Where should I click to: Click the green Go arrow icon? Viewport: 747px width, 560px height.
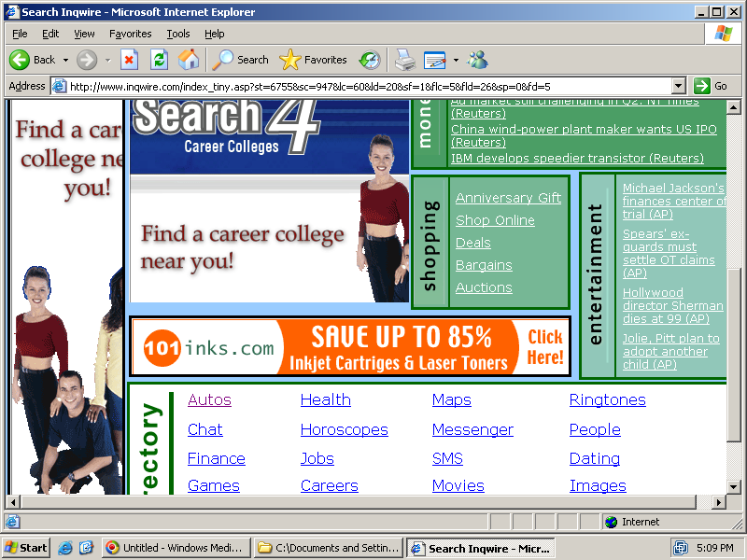tap(702, 86)
